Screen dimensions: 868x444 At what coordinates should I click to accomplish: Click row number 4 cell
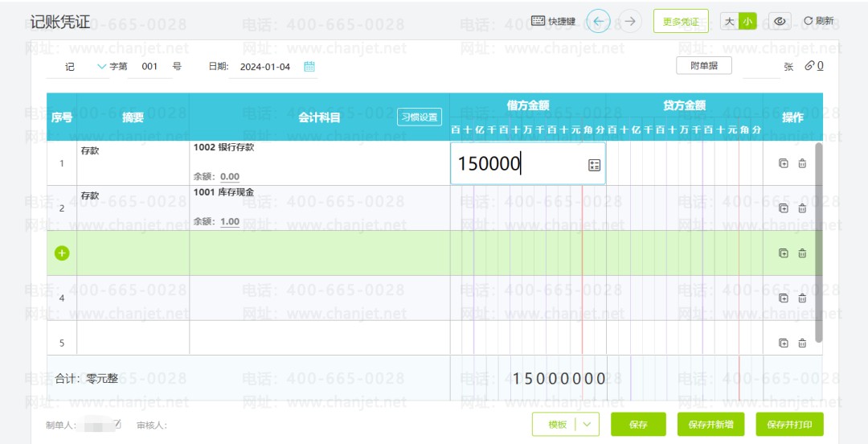(x=61, y=298)
